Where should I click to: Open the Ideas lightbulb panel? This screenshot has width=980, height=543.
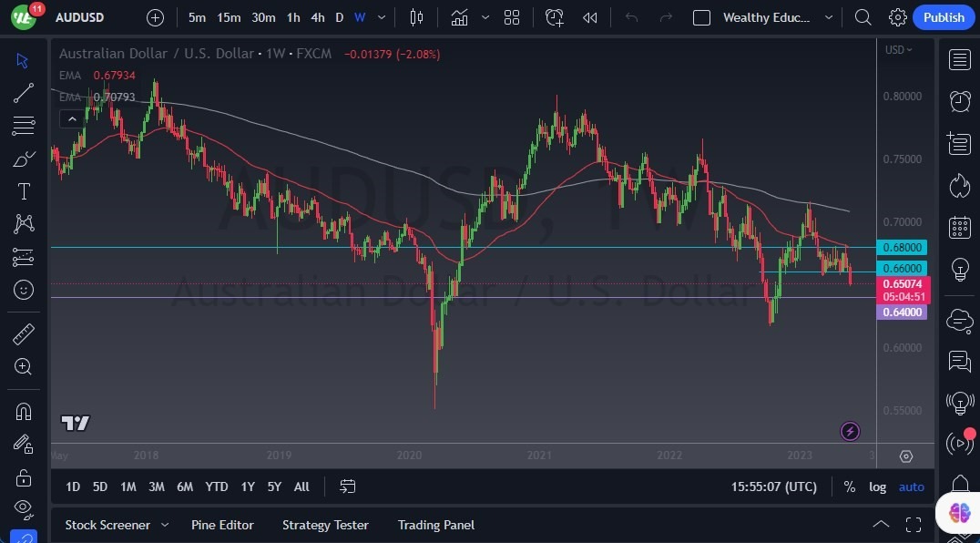point(959,269)
